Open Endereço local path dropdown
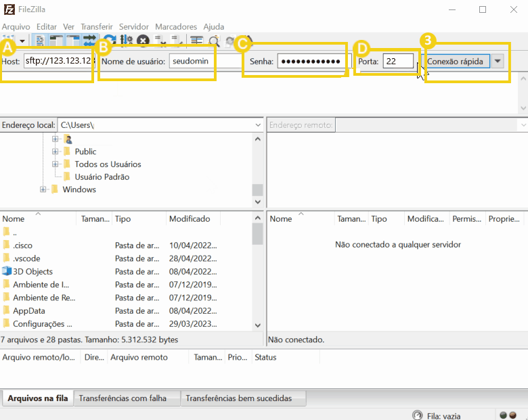The height and width of the screenshot is (420, 528). tap(258, 125)
